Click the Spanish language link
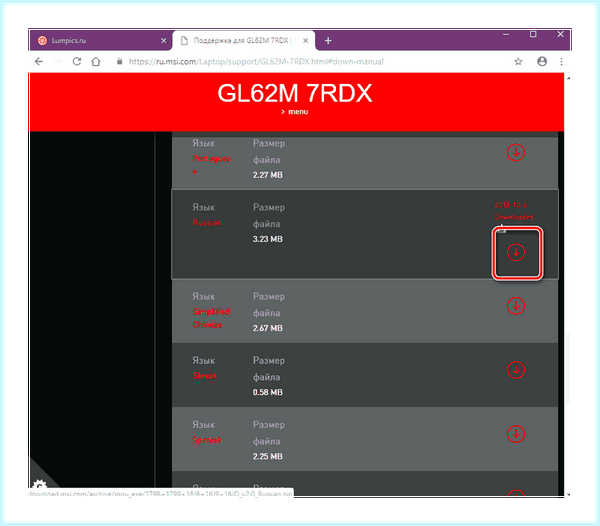The height and width of the screenshot is (526, 600). click(x=207, y=440)
